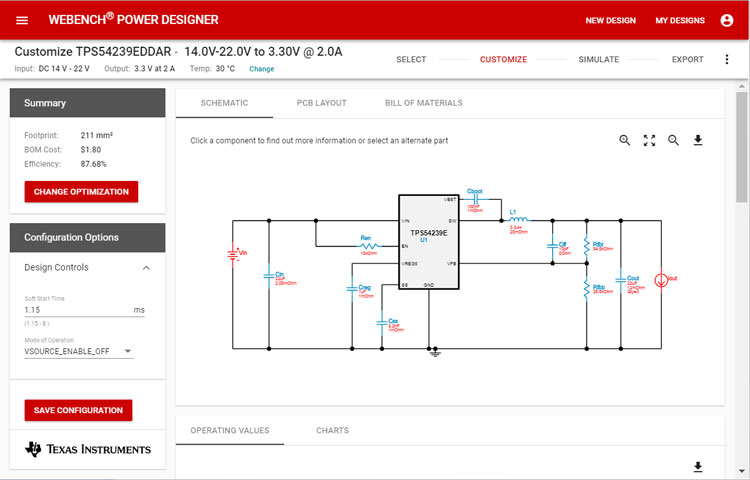Go to the Simulate step
Image resolution: width=750 pixels, height=480 pixels.
coord(599,59)
